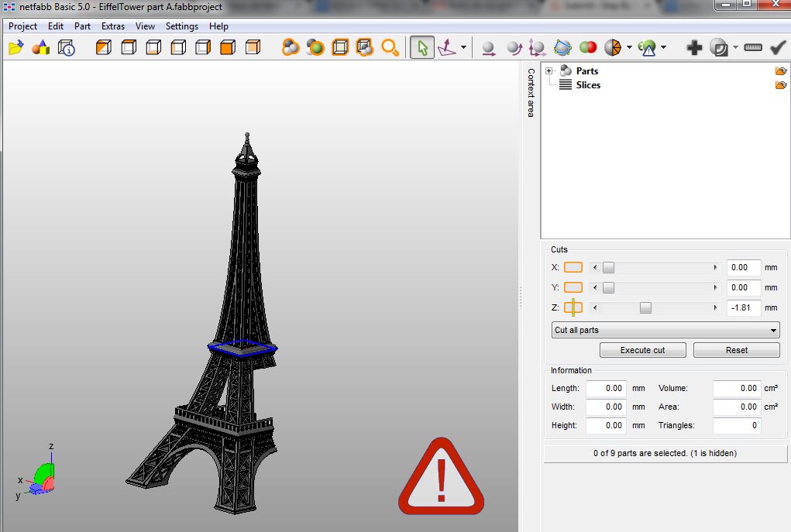Open the align tool dropdown arrow

tap(463, 48)
